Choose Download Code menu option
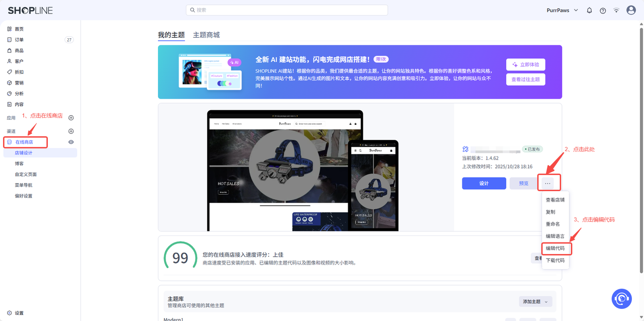 [x=555, y=261]
